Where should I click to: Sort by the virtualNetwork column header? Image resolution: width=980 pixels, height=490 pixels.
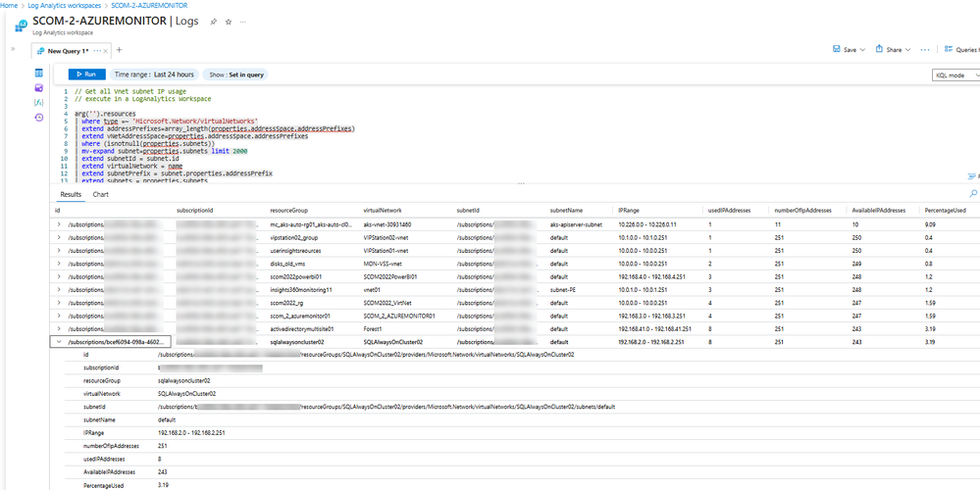point(382,211)
